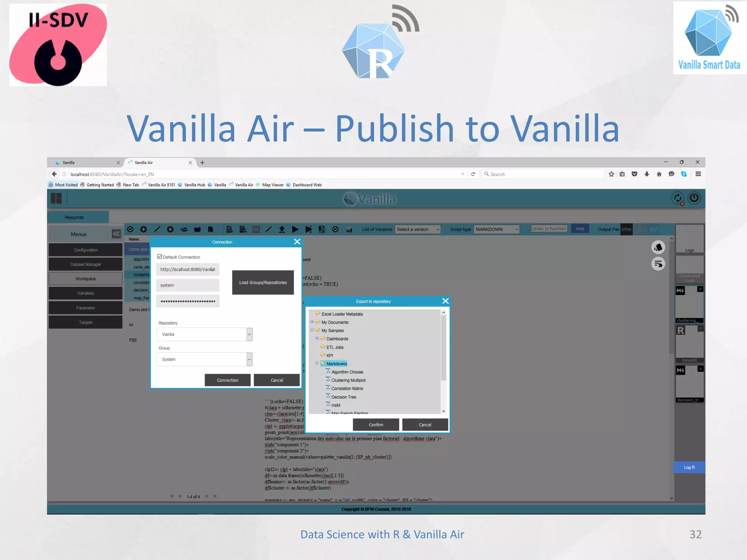Click the Library or Function input
Image resolution: width=747 pixels, height=560 pixels.
point(549,229)
